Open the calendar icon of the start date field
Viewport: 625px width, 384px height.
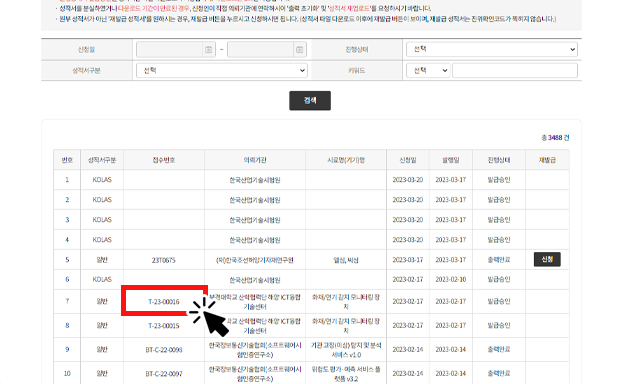coord(208,49)
